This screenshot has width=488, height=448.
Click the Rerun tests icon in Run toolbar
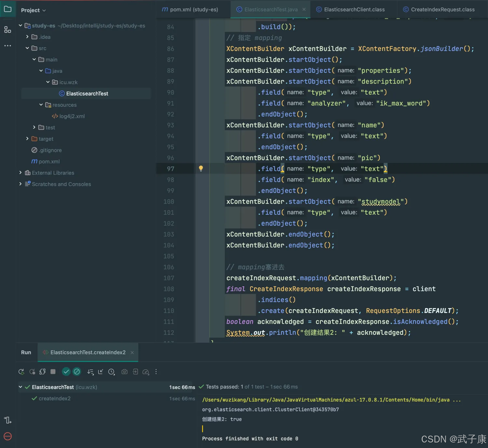click(x=21, y=372)
